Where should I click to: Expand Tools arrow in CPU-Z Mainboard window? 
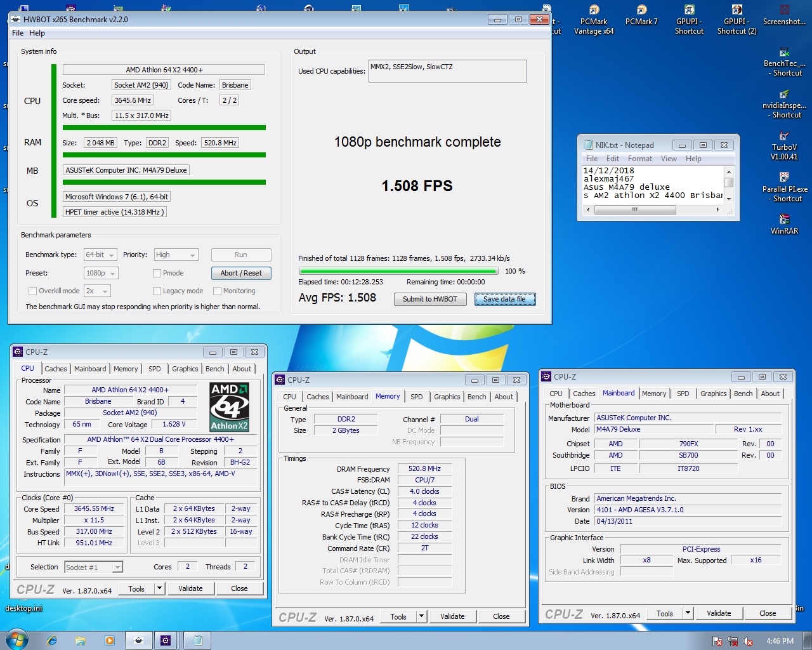tap(688, 613)
